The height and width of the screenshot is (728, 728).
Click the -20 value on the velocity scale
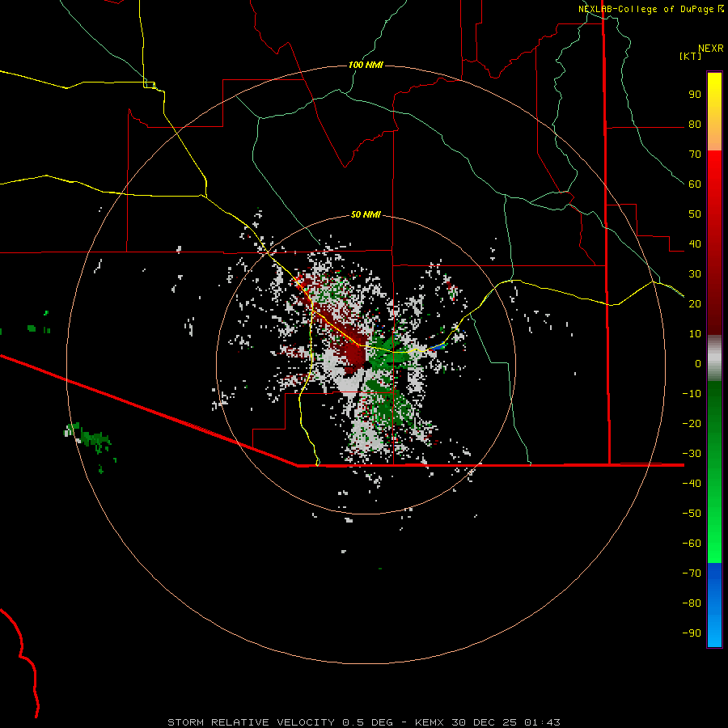pyautogui.click(x=692, y=423)
